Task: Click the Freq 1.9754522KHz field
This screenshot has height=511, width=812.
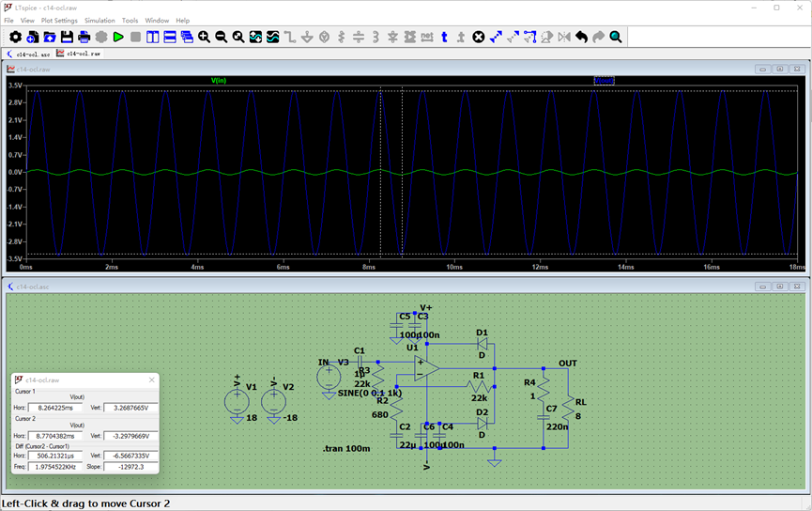Action: click(54, 467)
